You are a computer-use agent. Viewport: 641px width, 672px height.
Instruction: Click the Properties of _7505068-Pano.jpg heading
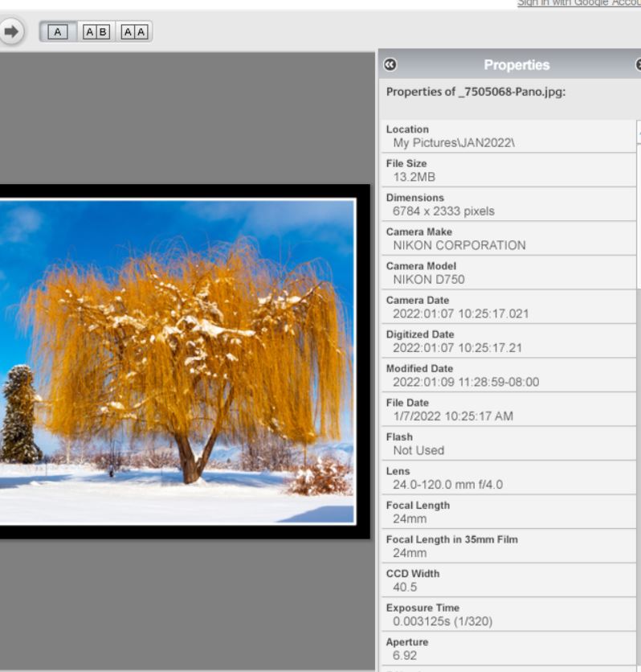(476, 92)
